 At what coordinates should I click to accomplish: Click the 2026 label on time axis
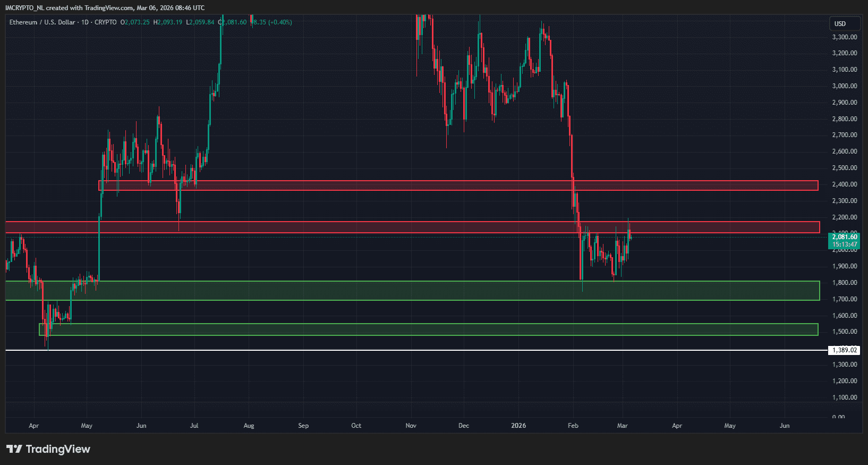[x=518, y=426]
